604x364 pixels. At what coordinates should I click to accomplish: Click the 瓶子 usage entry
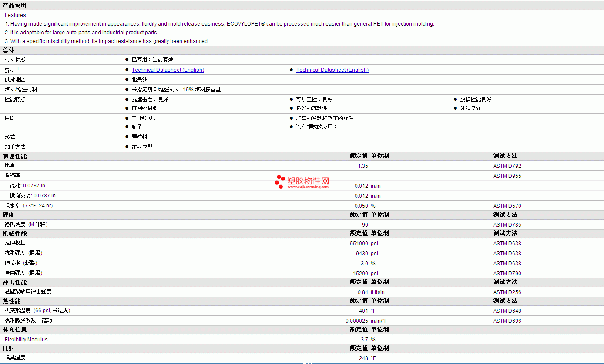(x=137, y=127)
